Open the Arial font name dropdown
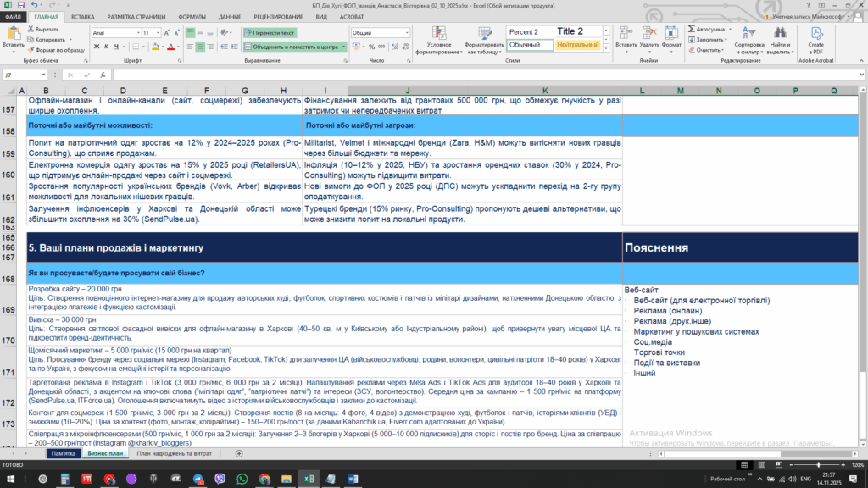This screenshot has height=488, width=868. (136, 32)
